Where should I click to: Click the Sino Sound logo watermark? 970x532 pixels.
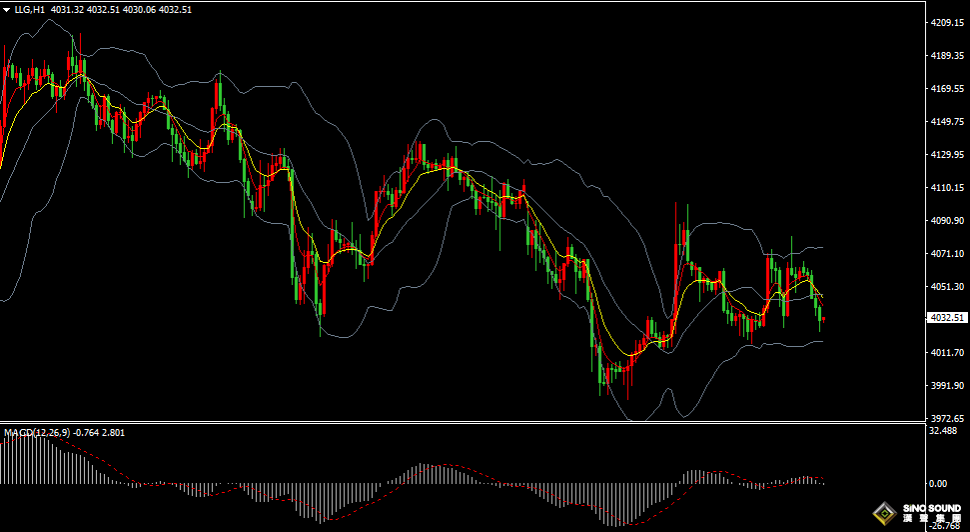(917, 513)
